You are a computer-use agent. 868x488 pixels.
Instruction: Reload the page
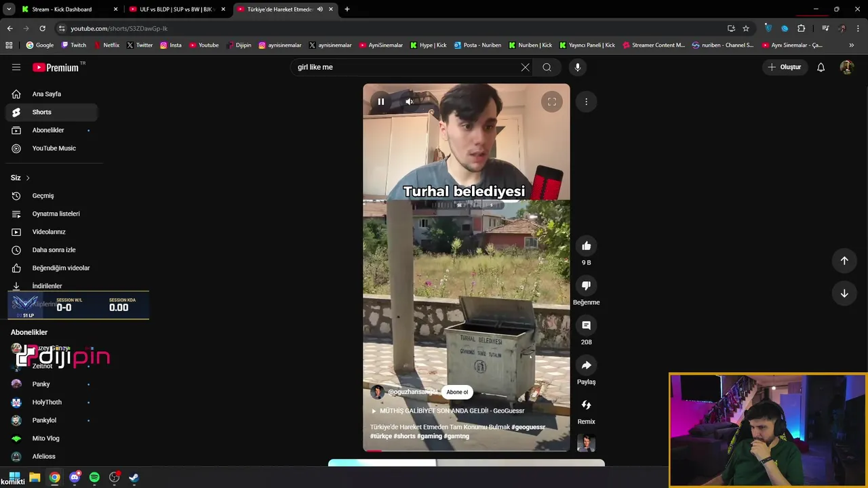42,28
